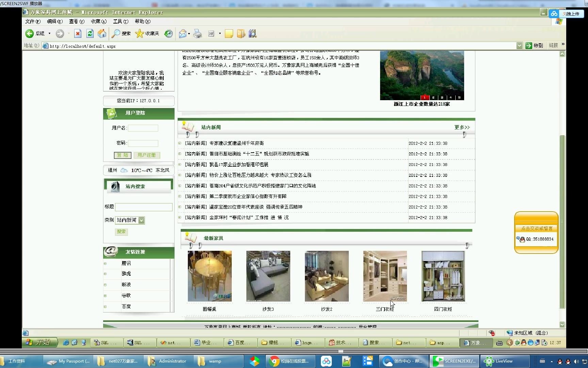The image size is (588, 368).
Task: Open the 腾讯 friendly link
Action: (x=126, y=263)
